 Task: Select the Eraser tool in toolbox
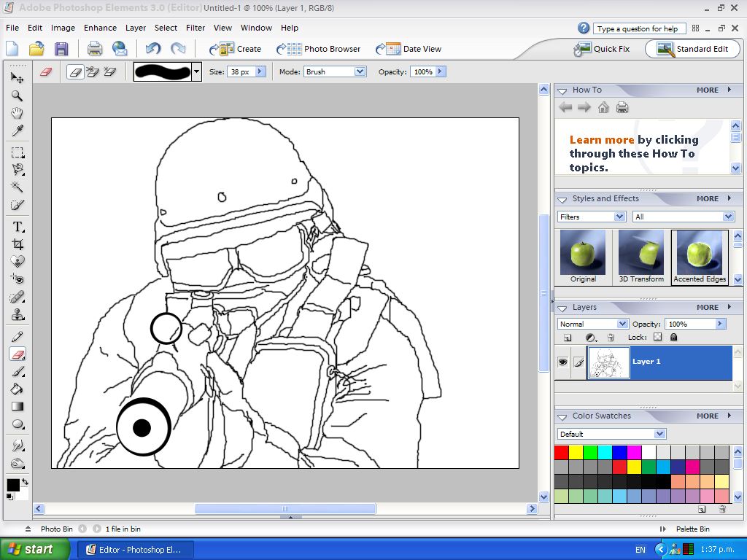[x=18, y=354]
